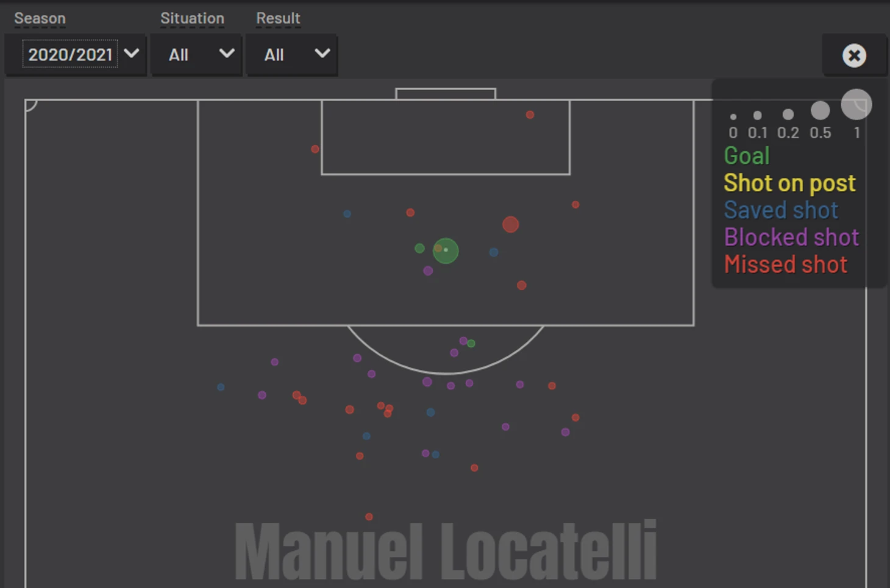Click the Season filter label
Screen dimensions: 890x588
(40, 18)
